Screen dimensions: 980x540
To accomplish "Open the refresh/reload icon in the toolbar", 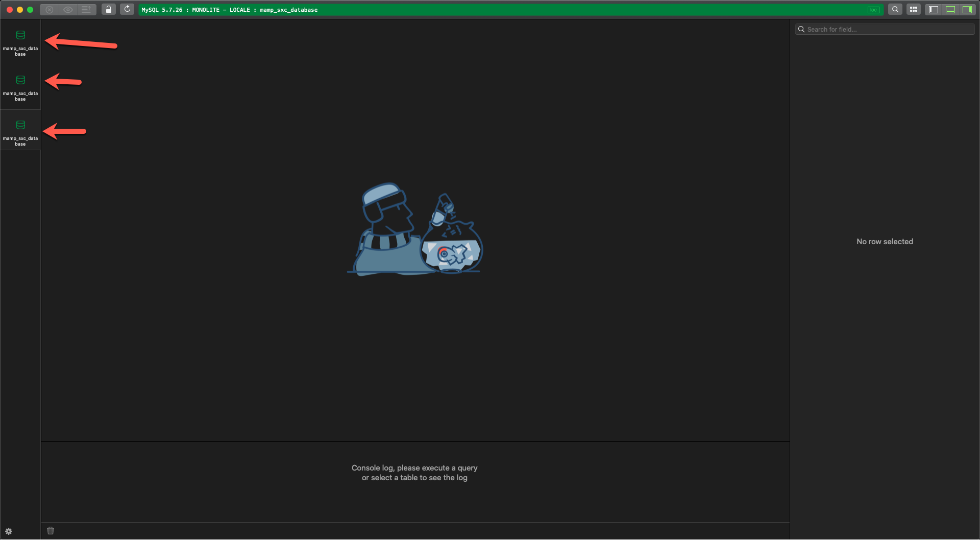I will click(127, 9).
